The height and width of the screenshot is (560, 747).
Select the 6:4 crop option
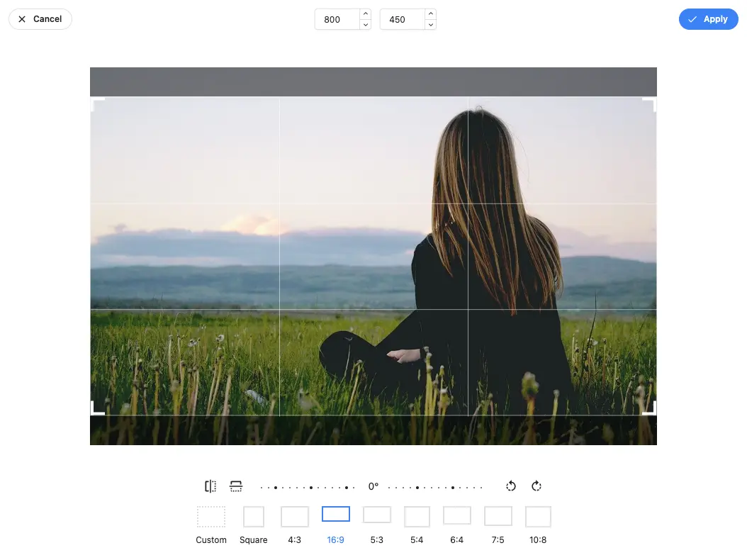[457, 524]
